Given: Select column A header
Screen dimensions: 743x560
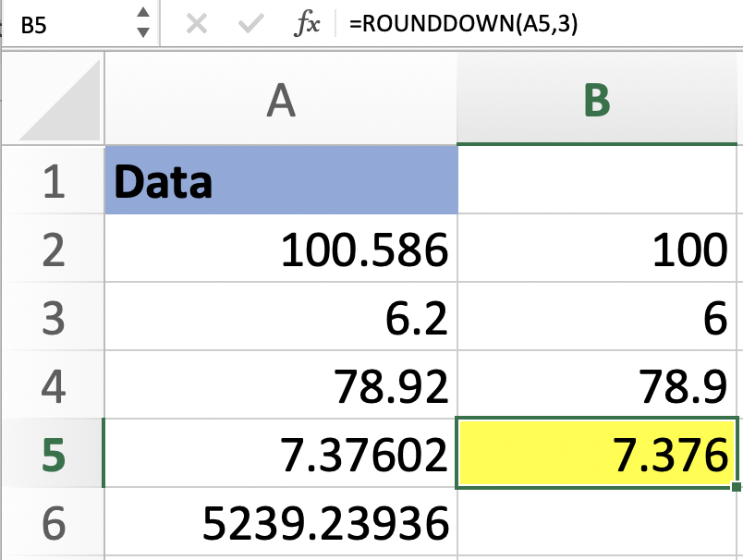Looking at the screenshot, I should pos(281,101).
